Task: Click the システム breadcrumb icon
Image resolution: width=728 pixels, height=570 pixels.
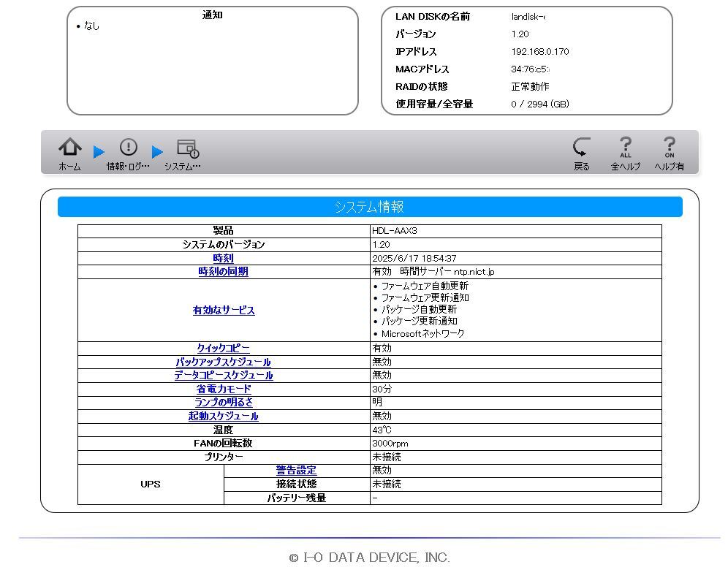Action: tap(188, 148)
